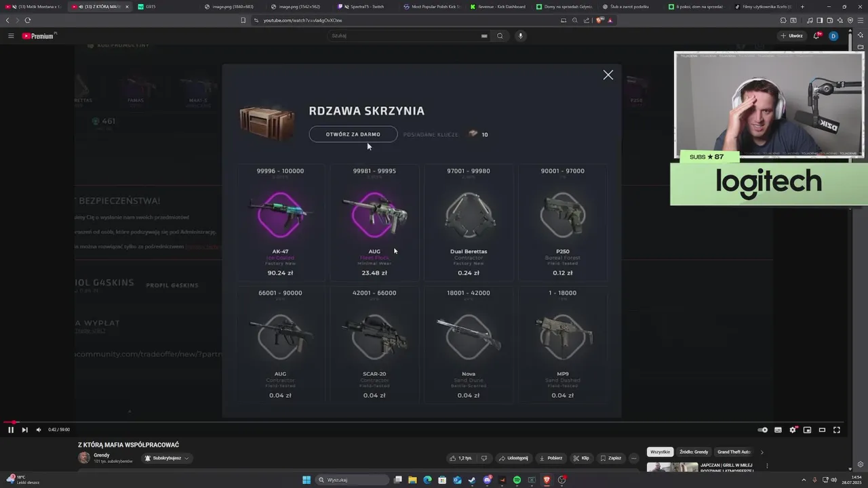Reload the current page
The height and width of the screenshot is (488, 868).
tap(27, 20)
